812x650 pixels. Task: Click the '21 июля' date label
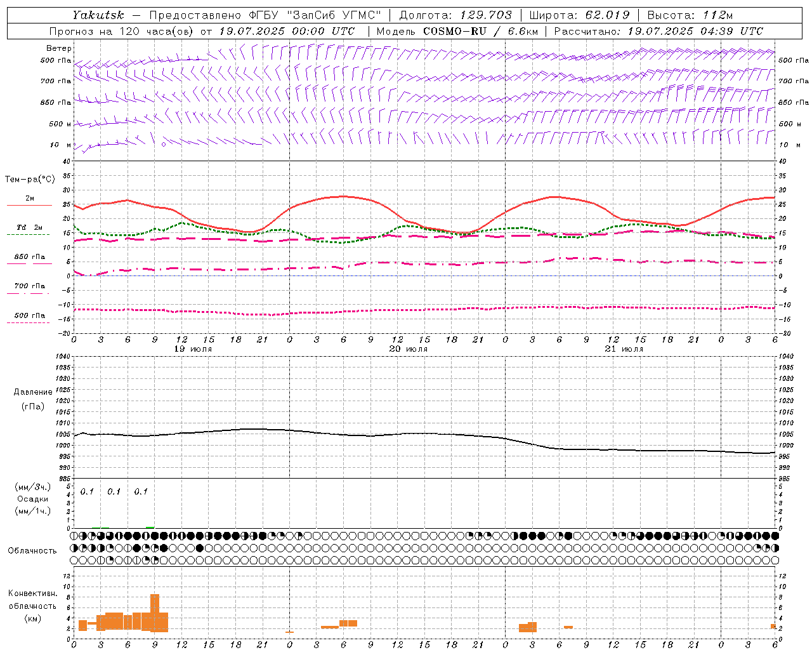(624, 349)
